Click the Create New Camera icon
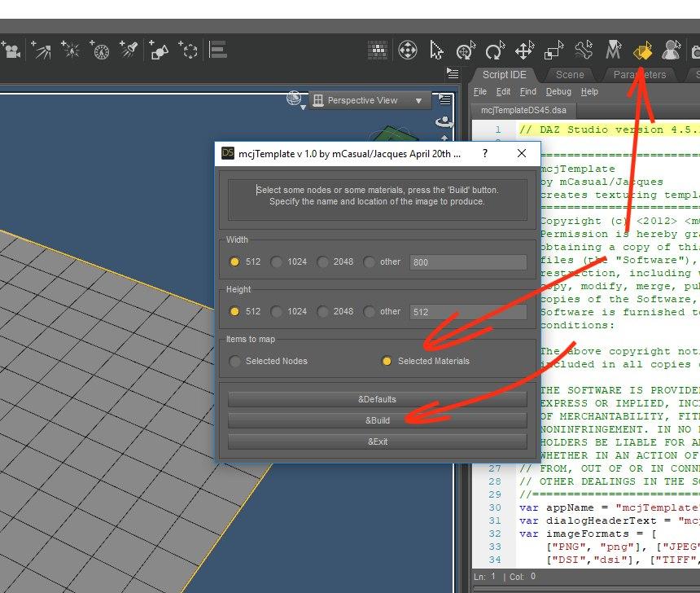This screenshot has height=593, width=700. (x=11, y=50)
